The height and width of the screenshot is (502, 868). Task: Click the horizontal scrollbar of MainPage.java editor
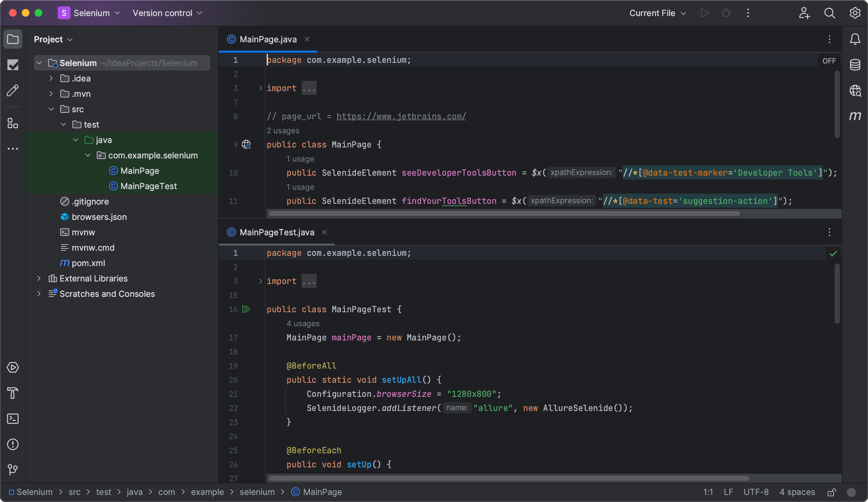504,213
